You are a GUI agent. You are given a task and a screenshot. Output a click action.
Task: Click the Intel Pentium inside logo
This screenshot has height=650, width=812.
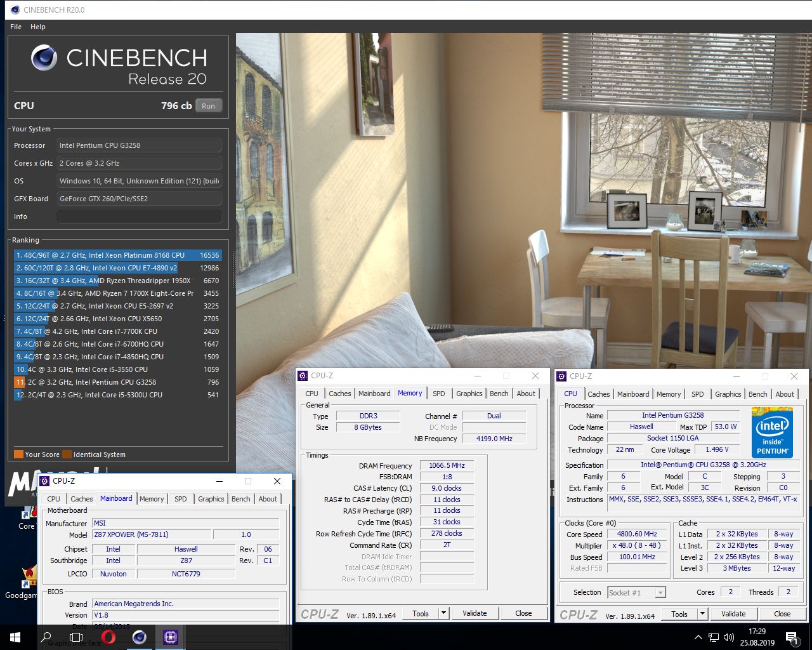[772, 433]
